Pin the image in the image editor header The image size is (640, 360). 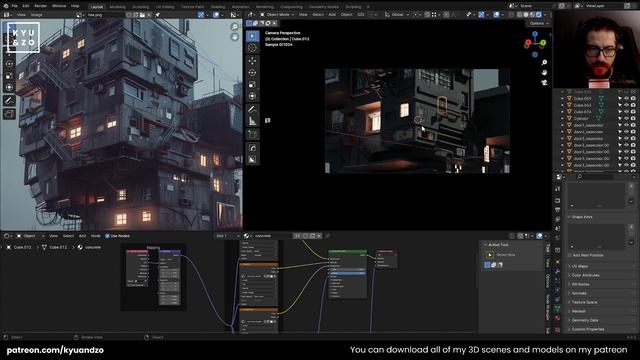coord(157,15)
